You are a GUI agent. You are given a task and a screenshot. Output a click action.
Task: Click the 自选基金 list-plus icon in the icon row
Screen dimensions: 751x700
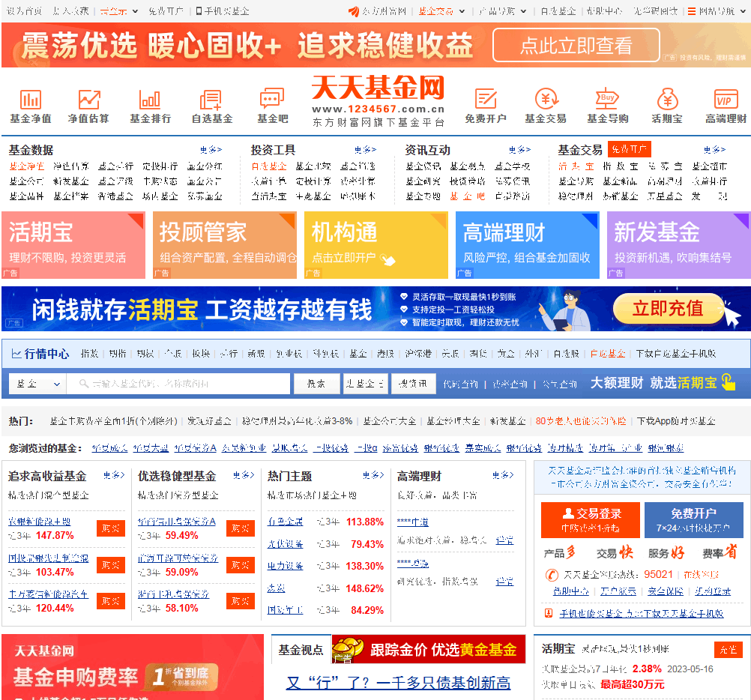211,100
